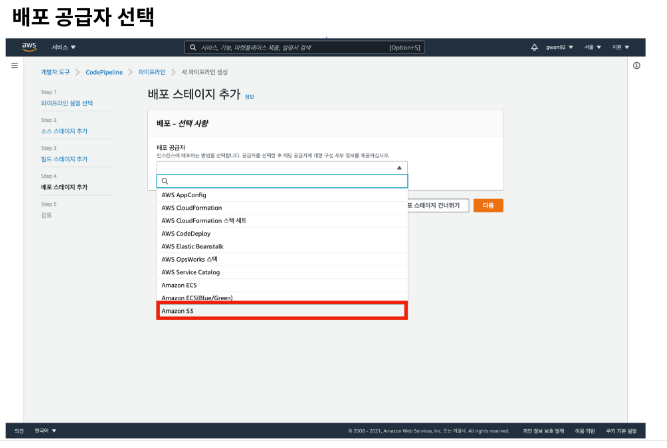
Task: Select Step 4 배포 스테이지 추가
Action: 64,187
